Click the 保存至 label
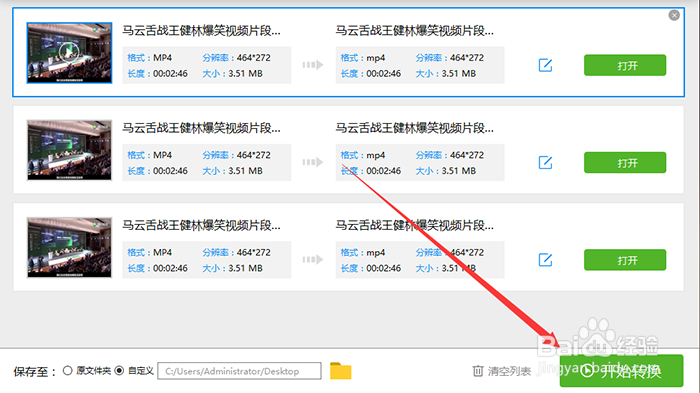Viewport: 700px width, 393px height. (35, 372)
